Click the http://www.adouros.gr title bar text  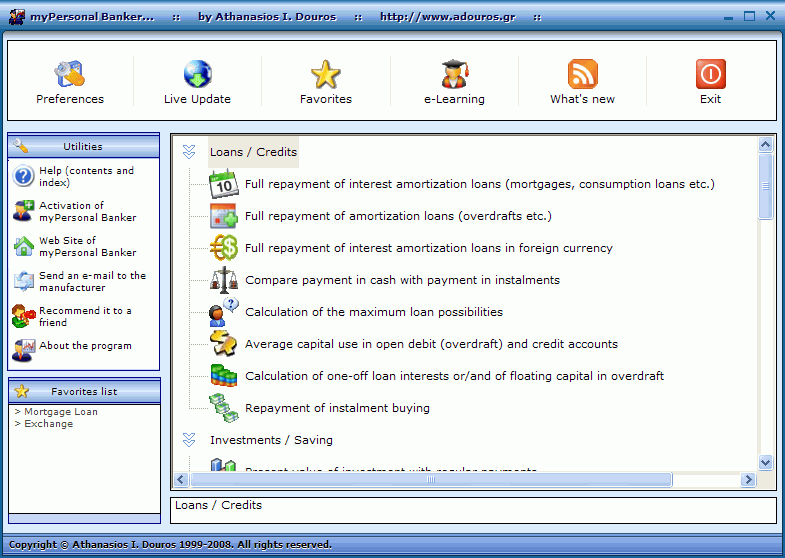coord(448,17)
